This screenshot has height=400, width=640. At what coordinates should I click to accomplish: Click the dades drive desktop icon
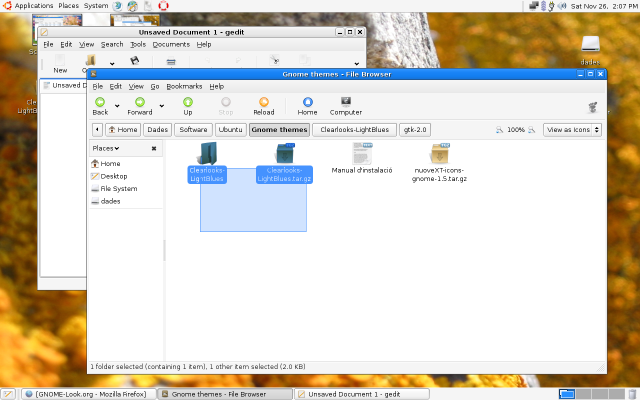590,44
